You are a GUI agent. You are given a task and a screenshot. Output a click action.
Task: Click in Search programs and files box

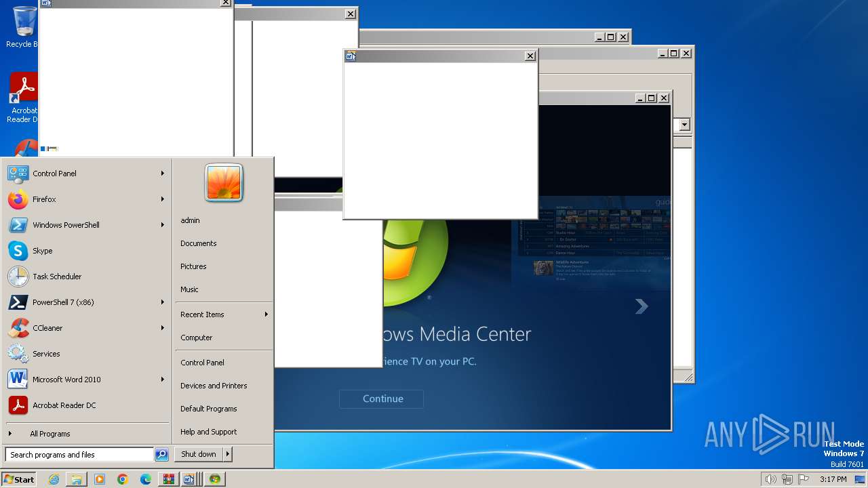pos(79,455)
